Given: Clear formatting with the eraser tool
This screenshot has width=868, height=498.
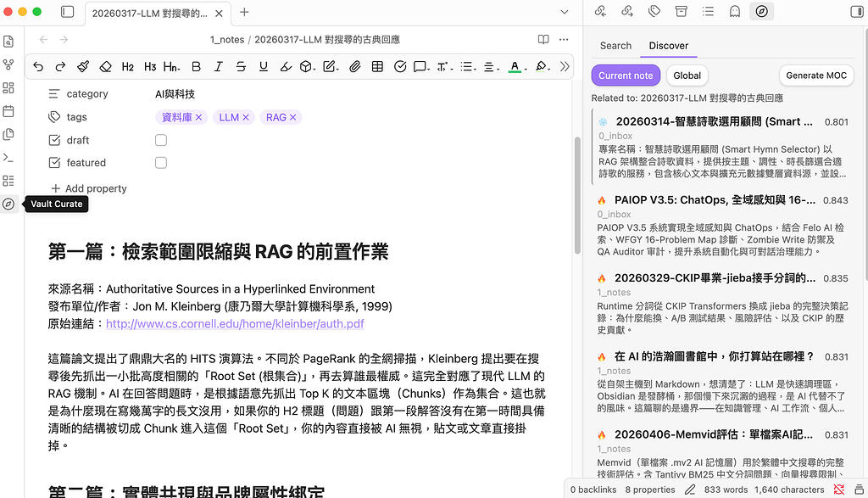Looking at the screenshot, I should click(x=105, y=66).
